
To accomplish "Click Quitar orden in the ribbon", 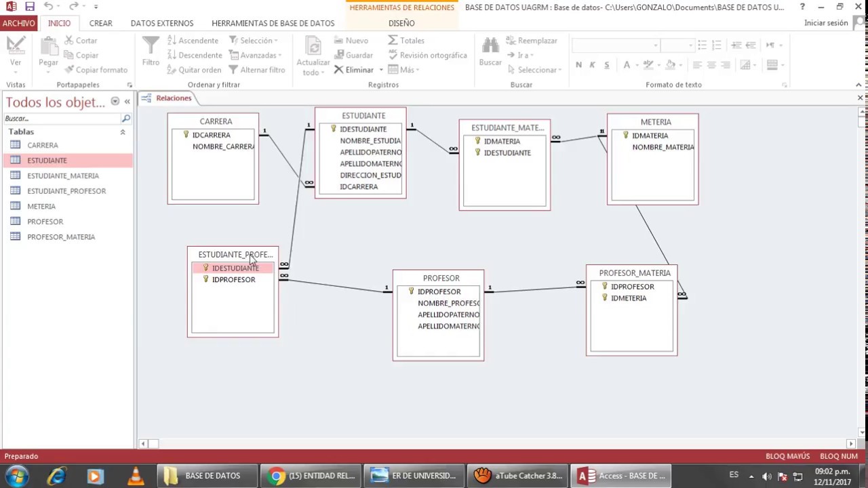I will tap(194, 70).
